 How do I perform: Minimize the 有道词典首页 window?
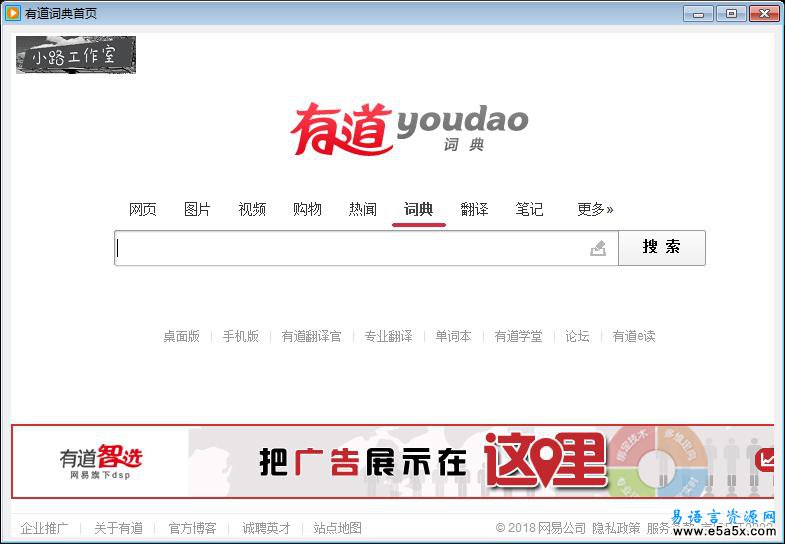click(698, 14)
